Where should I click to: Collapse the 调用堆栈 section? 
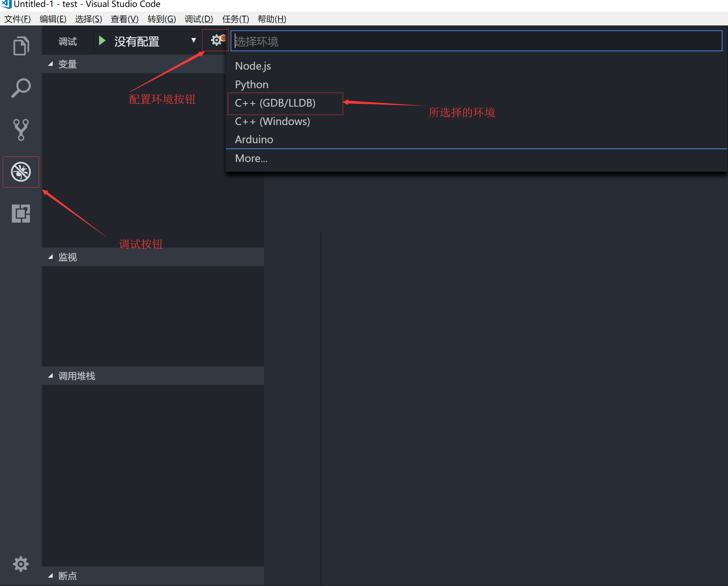pos(153,376)
